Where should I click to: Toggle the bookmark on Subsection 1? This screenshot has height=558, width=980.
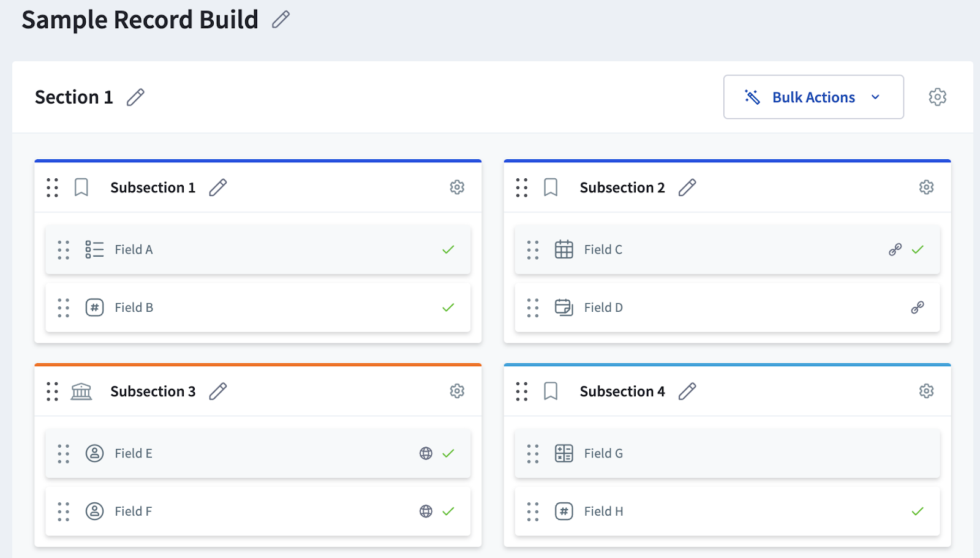tap(81, 187)
